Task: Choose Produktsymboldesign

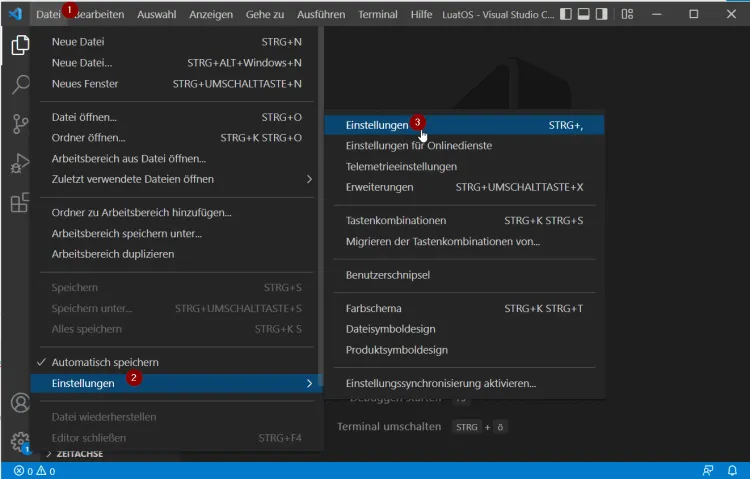Action: 464,350
